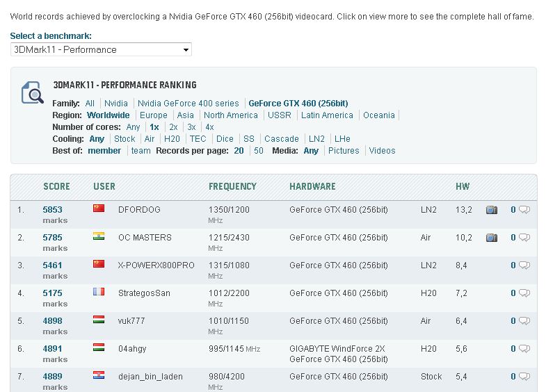The image size is (546, 392).
Task: Select Family filter All
Action: pyautogui.click(x=90, y=104)
